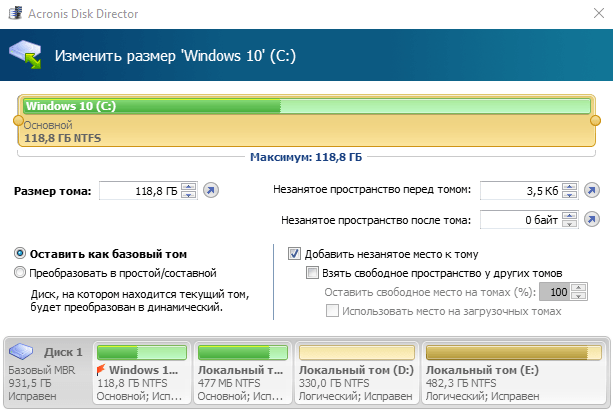Decrease free space percent stepper down
This screenshot has width=613, height=414.
pyautogui.click(x=578, y=296)
